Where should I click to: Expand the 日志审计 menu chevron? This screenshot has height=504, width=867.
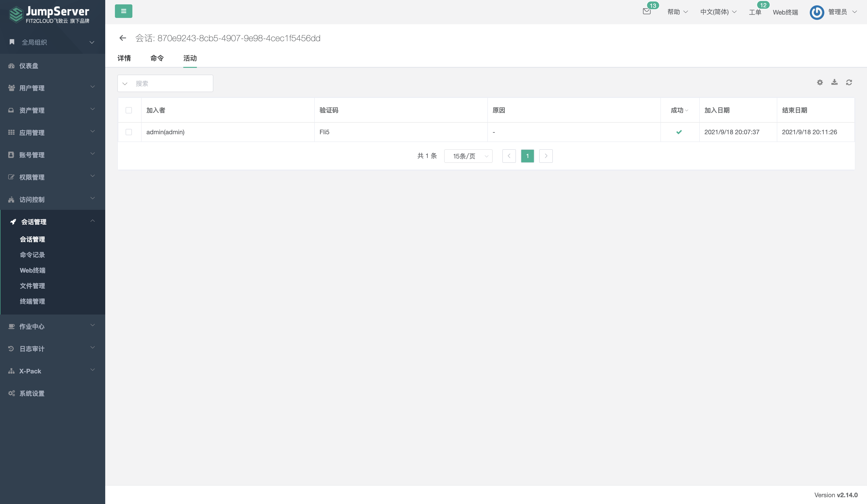point(93,347)
